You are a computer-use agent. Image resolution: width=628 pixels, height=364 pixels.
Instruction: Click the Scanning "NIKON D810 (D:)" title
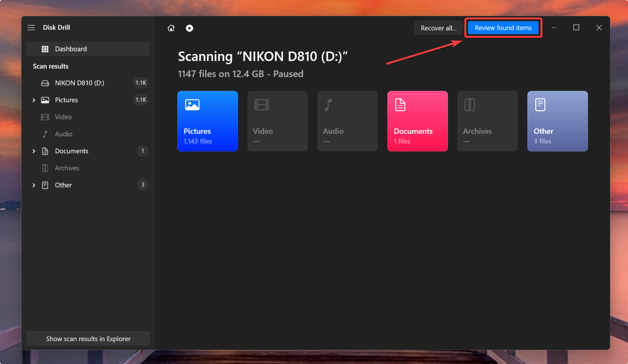pos(263,56)
